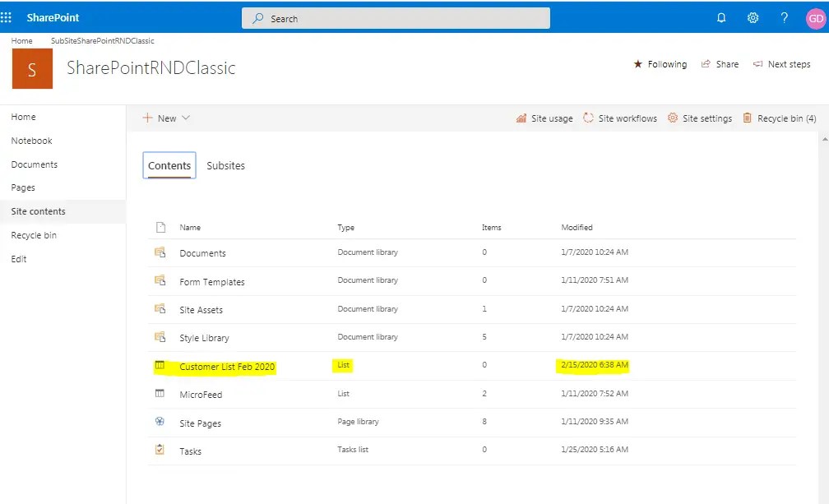Click the Site Pages page library icon
The image size is (829, 504).
[x=159, y=423]
